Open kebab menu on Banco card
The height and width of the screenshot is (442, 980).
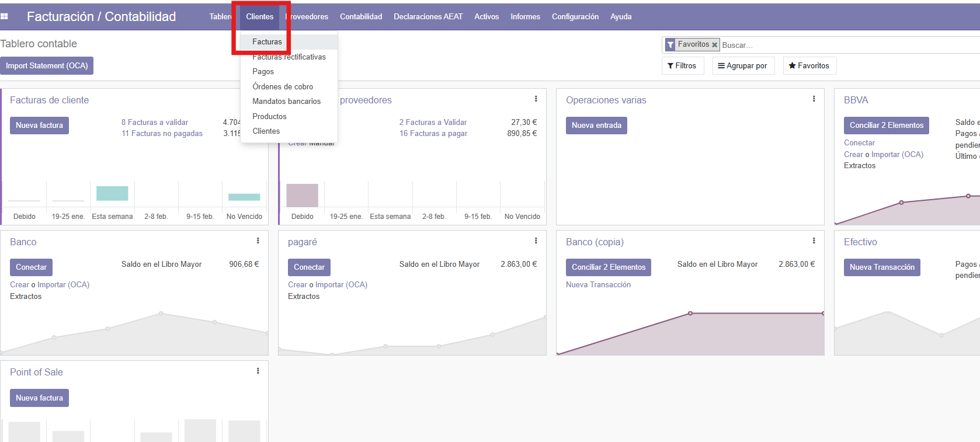(258, 241)
